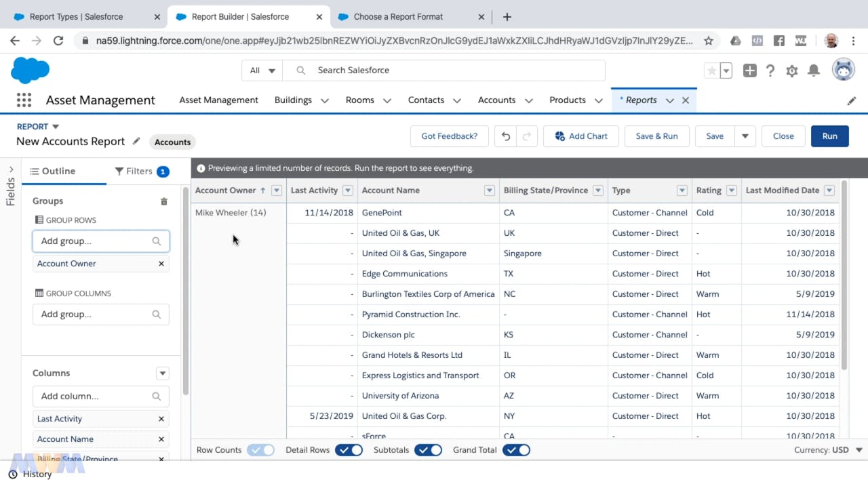868x488 pixels.
Task: Click the Undo arrow button
Action: click(x=505, y=136)
